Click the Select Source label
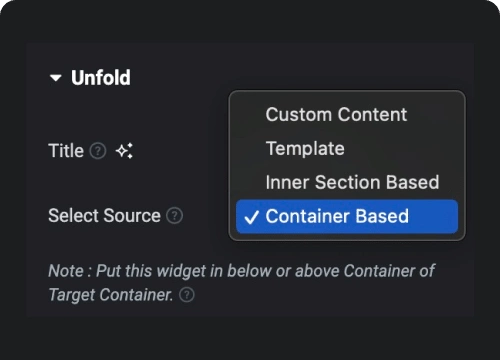The width and height of the screenshot is (500, 360). click(x=104, y=216)
